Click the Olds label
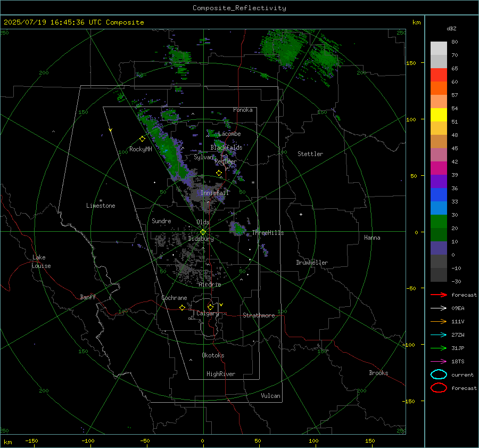479x448 pixels. pyautogui.click(x=203, y=222)
